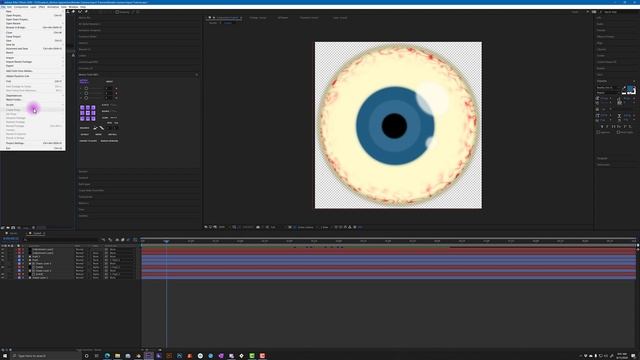Open the viewer magnification ratio dropdown
The height and width of the screenshot is (360, 640).
pyautogui.click(x=223, y=227)
